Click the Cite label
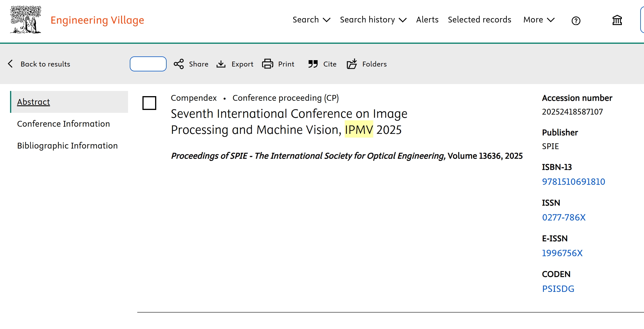 coord(330,64)
